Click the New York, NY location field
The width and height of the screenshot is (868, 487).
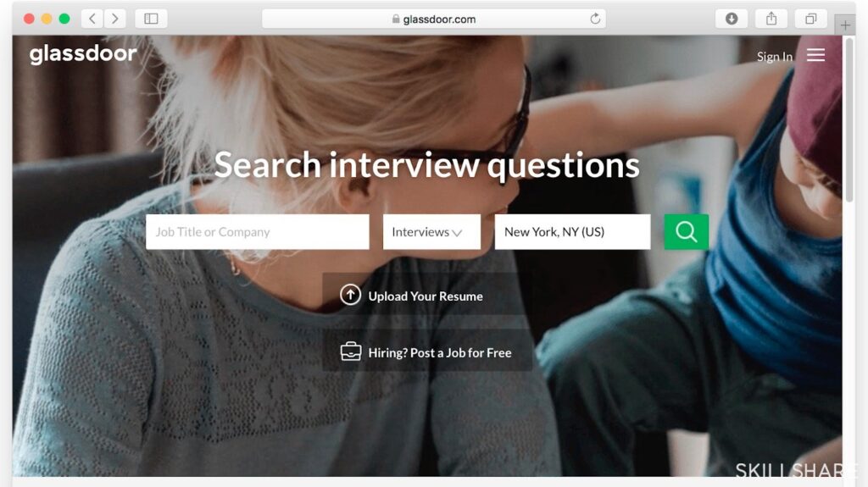coord(572,232)
